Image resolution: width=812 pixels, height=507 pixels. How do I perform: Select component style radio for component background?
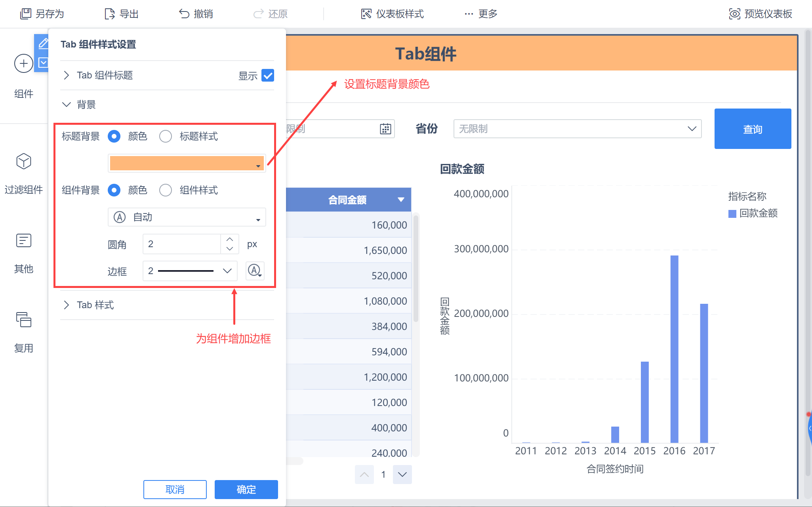(x=166, y=190)
